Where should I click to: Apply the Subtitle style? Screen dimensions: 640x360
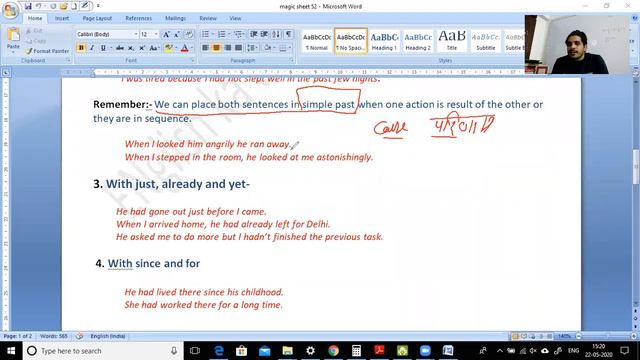tap(485, 41)
